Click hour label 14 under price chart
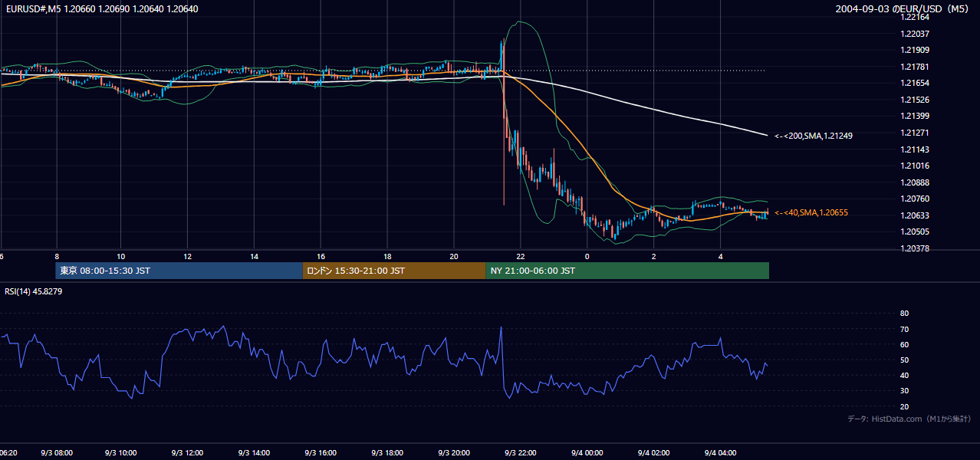This screenshot has width=980, height=460. [255, 256]
